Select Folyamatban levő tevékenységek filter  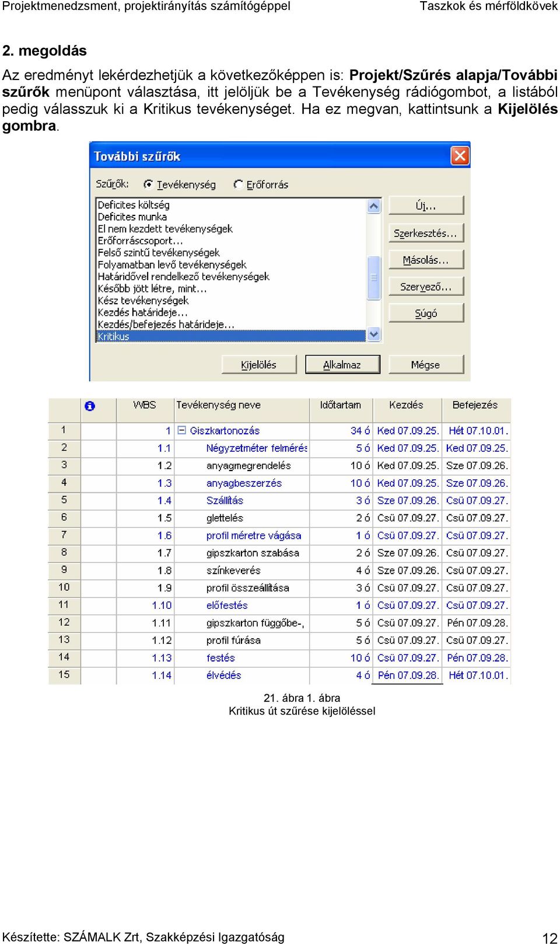[x=172, y=264]
